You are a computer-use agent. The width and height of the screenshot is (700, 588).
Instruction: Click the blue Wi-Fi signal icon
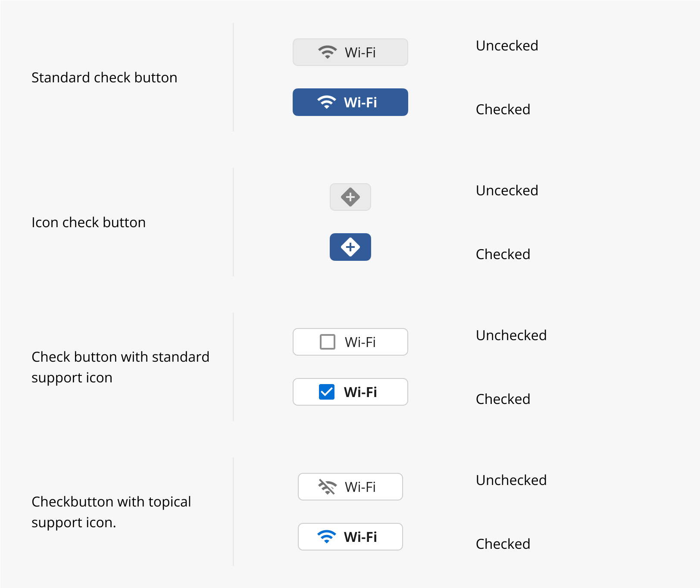coord(326,537)
